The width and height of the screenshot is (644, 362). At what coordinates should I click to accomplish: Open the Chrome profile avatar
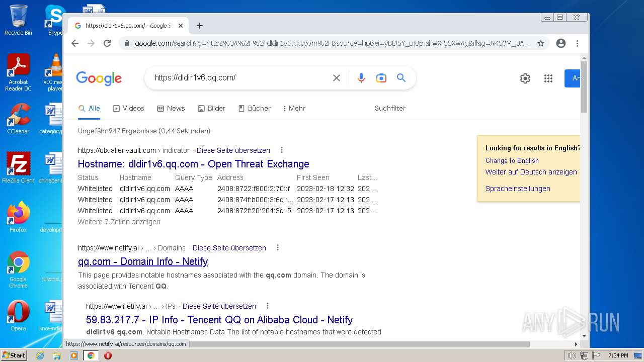coord(561,43)
